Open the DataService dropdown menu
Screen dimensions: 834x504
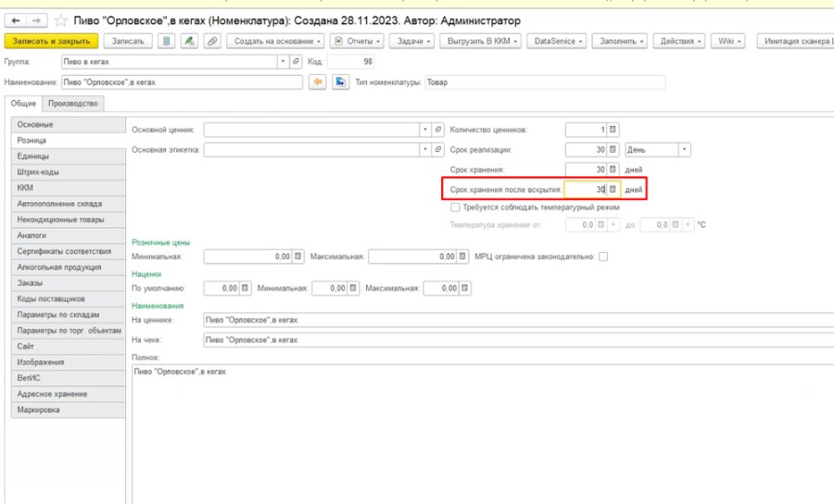tap(556, 41)
